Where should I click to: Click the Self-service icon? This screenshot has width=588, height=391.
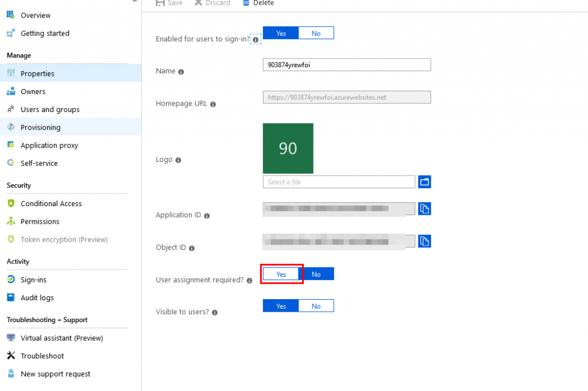tap(10, 162)
